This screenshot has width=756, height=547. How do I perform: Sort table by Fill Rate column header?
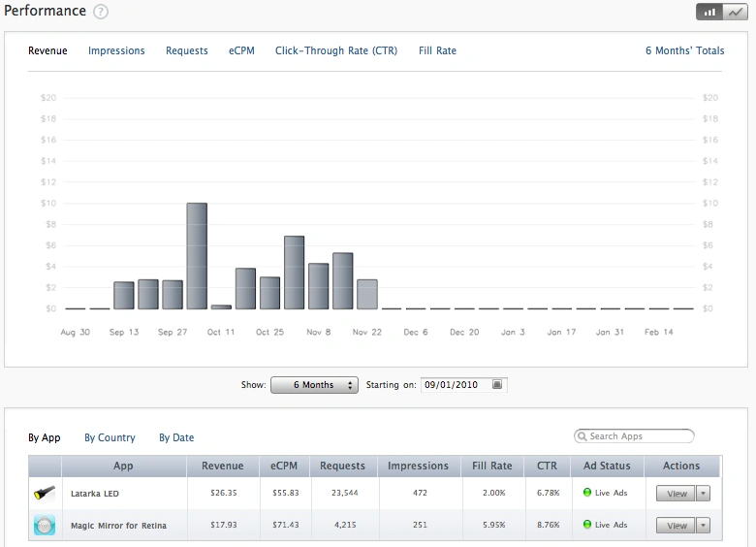click(x=492, y=466)
